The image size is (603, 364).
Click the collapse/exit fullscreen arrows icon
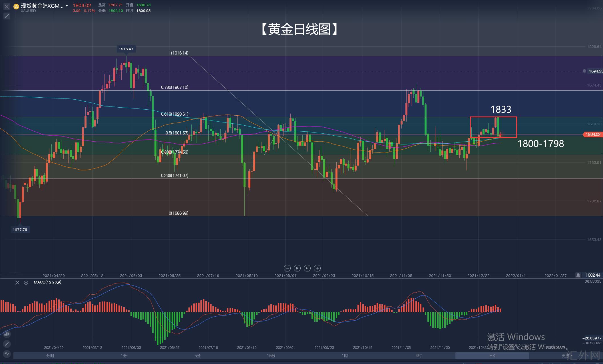pos(7,16)
